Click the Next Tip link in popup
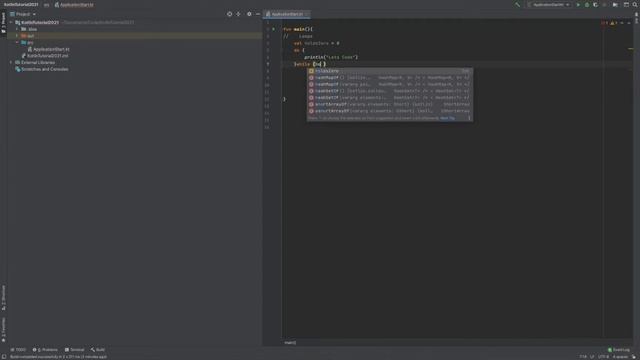 [447, 118]
